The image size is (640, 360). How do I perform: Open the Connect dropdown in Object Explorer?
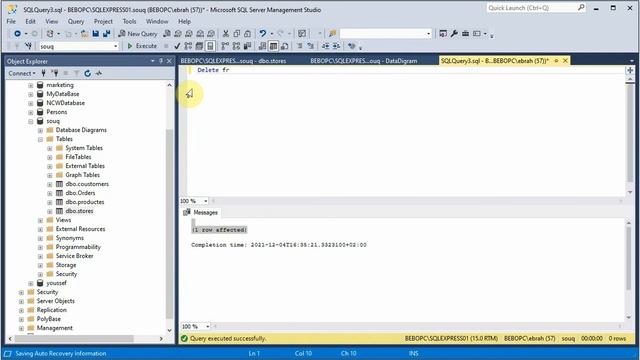click(x=22, y=73)
